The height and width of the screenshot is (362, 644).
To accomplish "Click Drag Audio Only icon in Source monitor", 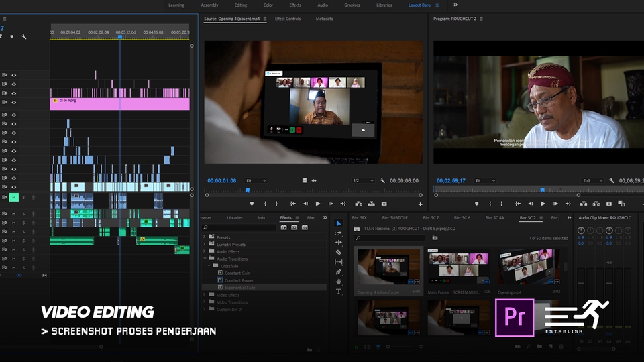I will click(314, 180).
